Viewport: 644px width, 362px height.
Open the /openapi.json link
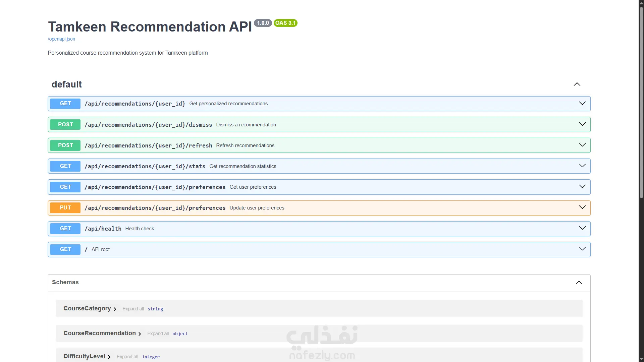61,39
